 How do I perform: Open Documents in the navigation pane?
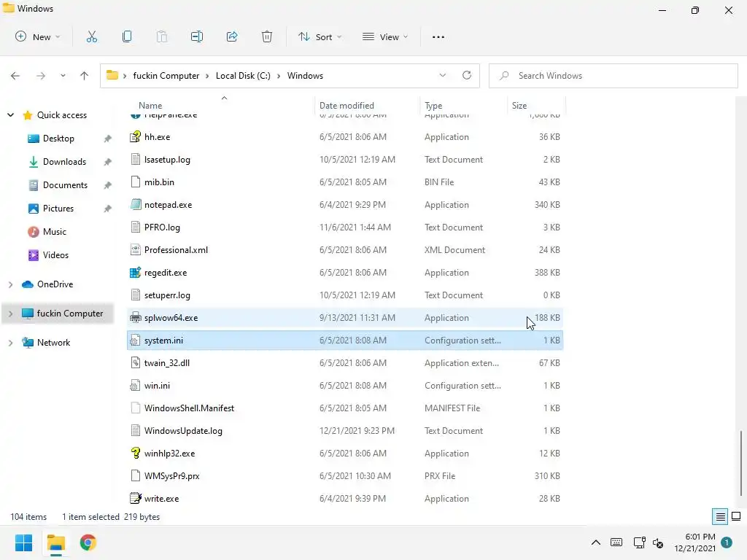tap(65, 185)
